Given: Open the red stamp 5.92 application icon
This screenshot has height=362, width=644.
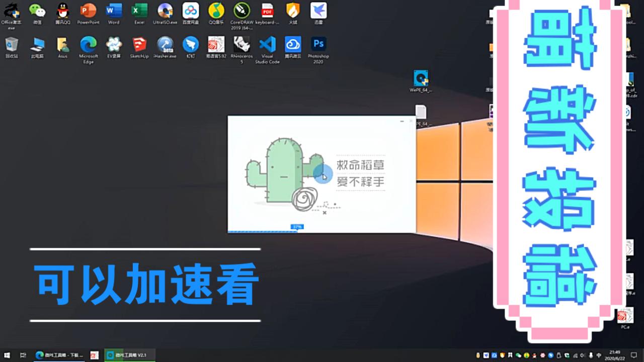Looking at the screenshot, I should [216, 48].
